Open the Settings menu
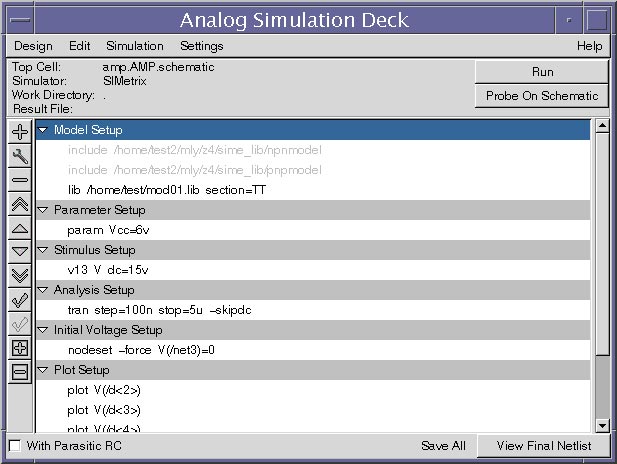This screenshot has height=464, width=617. [201, 46]
